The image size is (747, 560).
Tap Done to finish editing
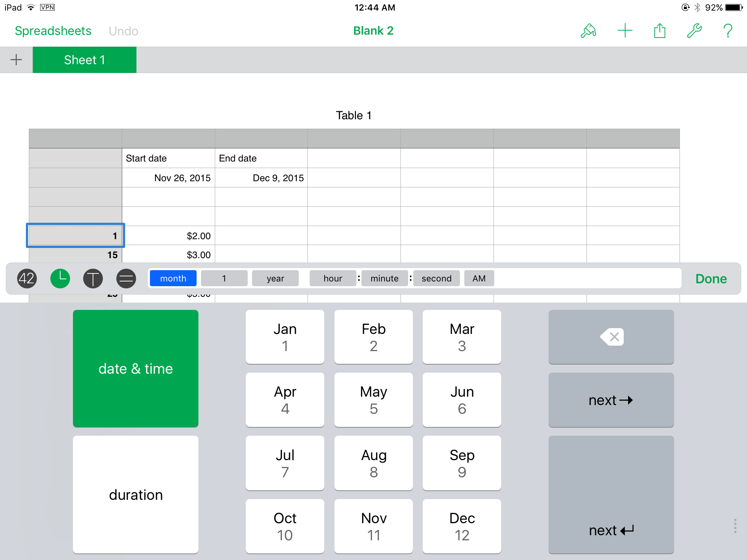coord(711,279)
